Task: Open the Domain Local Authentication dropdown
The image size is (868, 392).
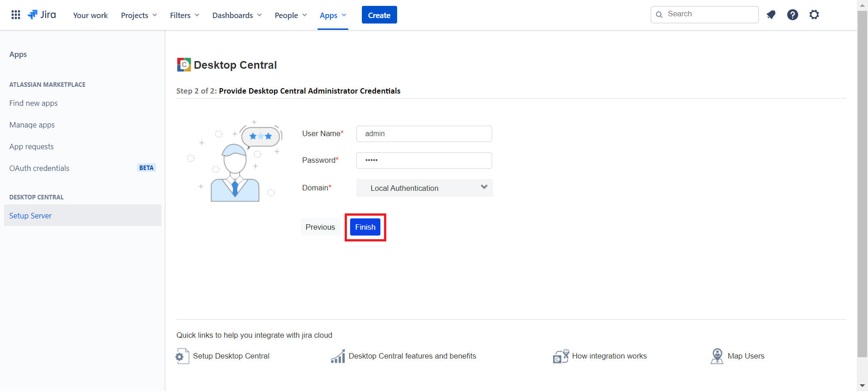Action: (x=424, y=188)
